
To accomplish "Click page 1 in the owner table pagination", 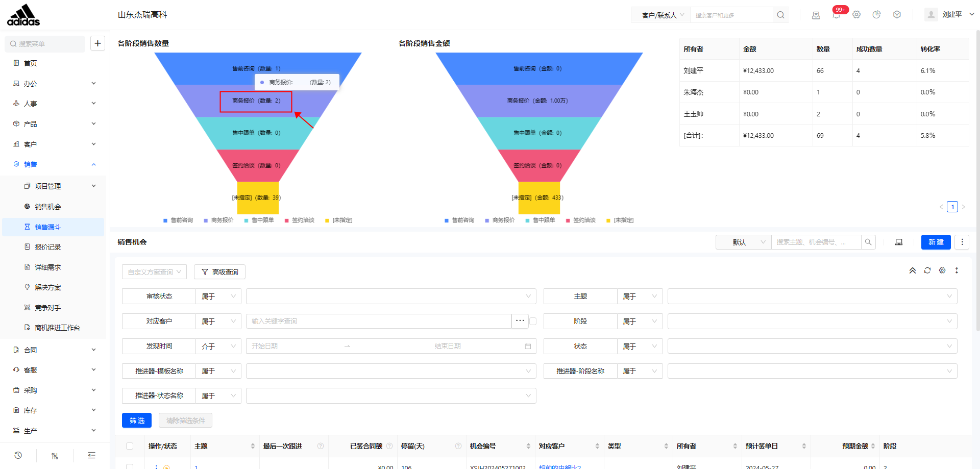I will (x=952, y=207).
